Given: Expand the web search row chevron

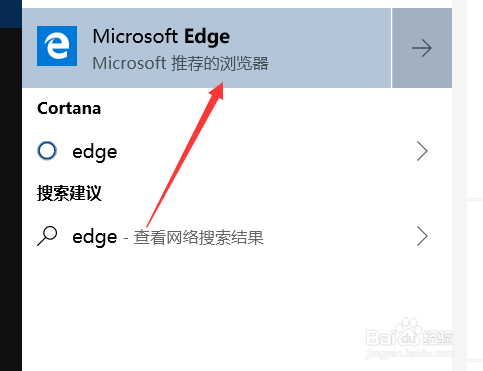Looking at the screenshot, I should 422,237.
